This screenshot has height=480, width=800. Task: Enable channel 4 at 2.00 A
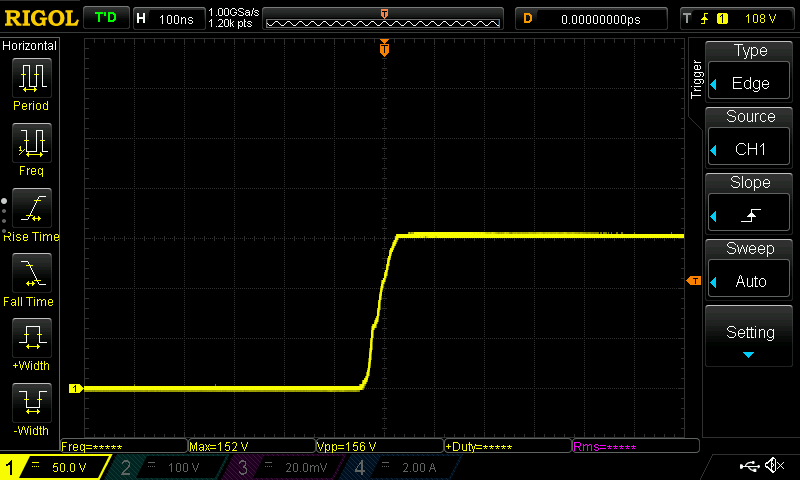click(x=401, y=467)
